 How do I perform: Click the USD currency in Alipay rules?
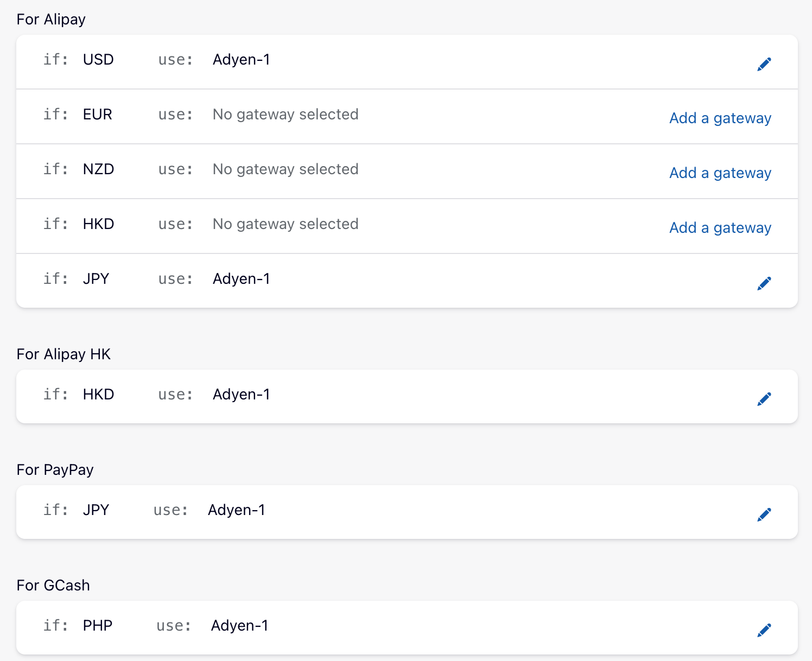pos(98,60)
